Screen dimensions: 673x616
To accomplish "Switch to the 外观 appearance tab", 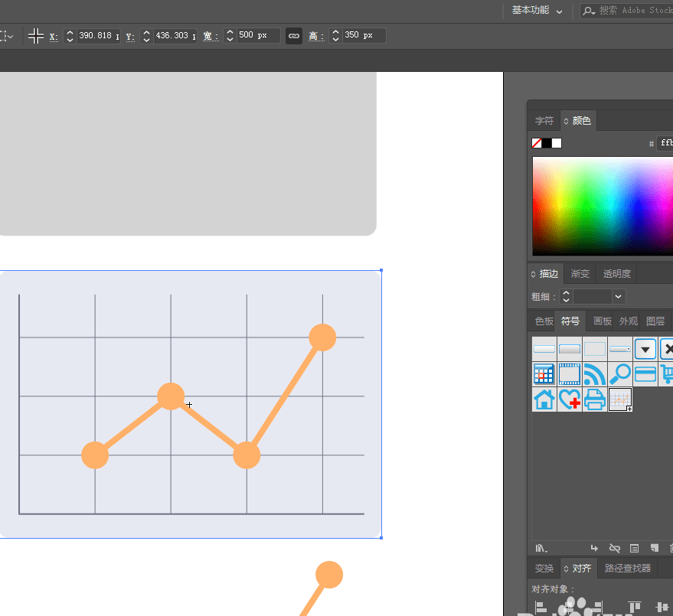I will [629, 321].
